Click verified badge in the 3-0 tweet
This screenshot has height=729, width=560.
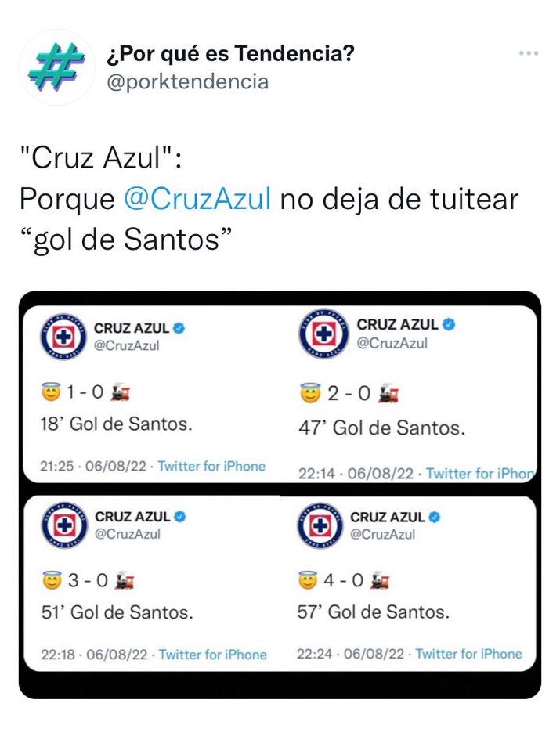pyautogui.click(x=180, y=517)
